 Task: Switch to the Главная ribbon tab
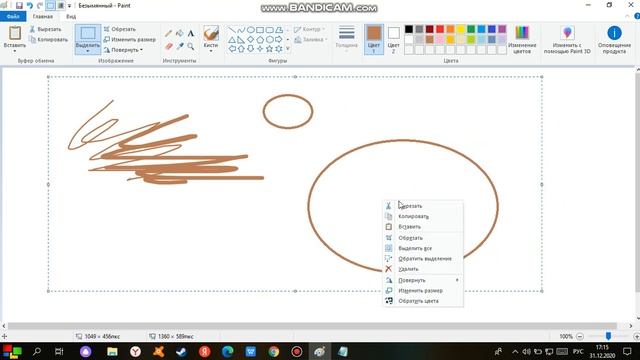[x=42, y=16]
